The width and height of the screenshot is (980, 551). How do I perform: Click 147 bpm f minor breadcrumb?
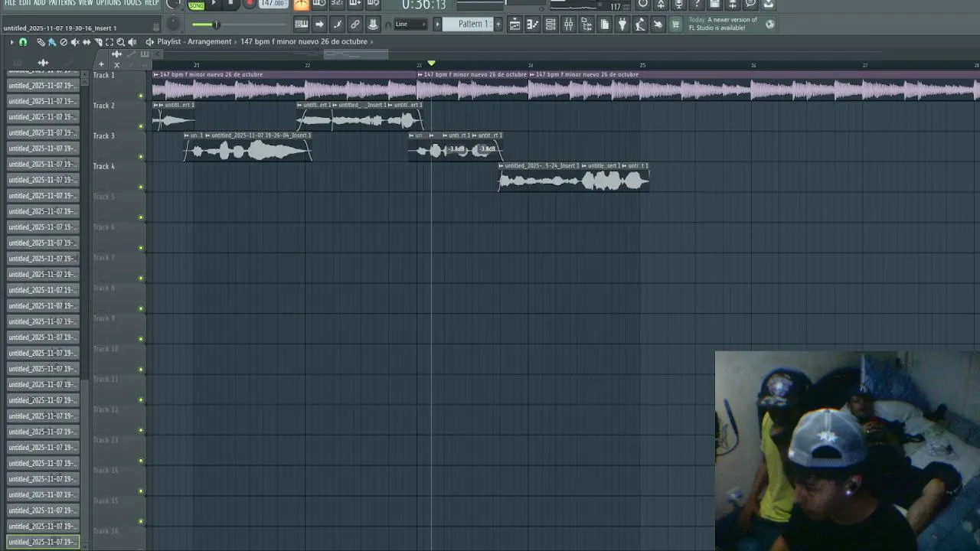point(304,41)
